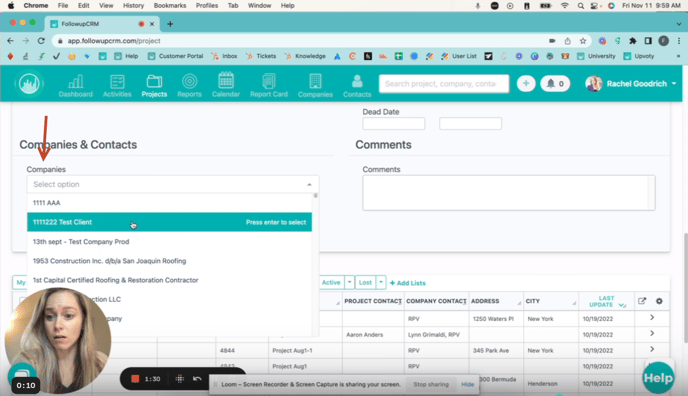The width and height of the screenshot is (688, 396).
Task: Open the Window menu
Action: pos(259,6)
